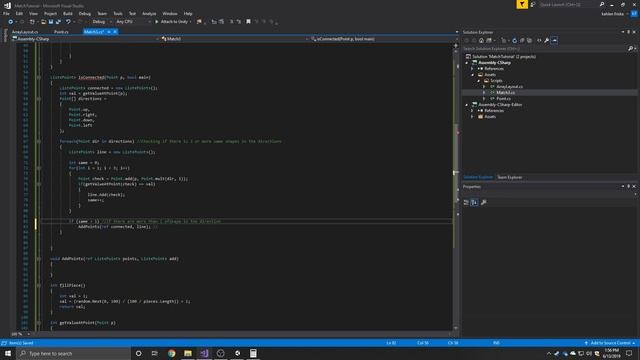Switch to the Point.cs editor tab

point(61,32)
